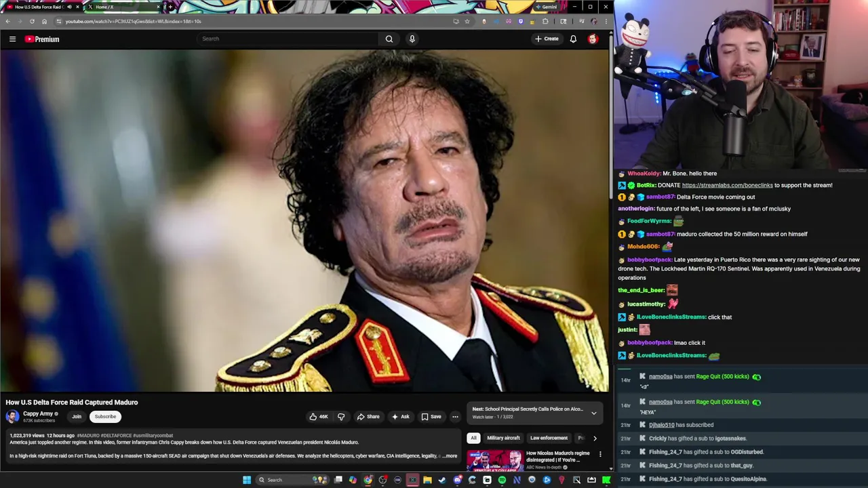Image resolution: width=868 pixels, height=488 pixels.
Task: Click the YouTube search magnifier button
Action: [x=389, y=39]
